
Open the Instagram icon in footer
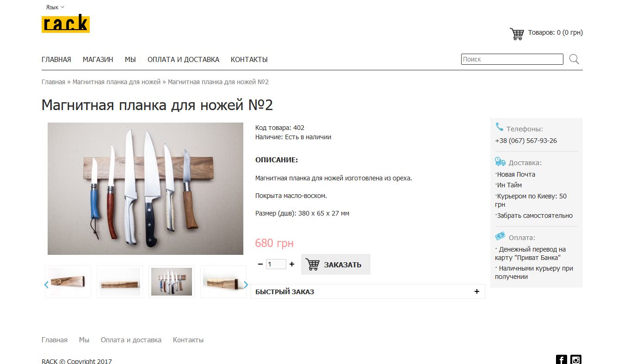pos(575,359)
